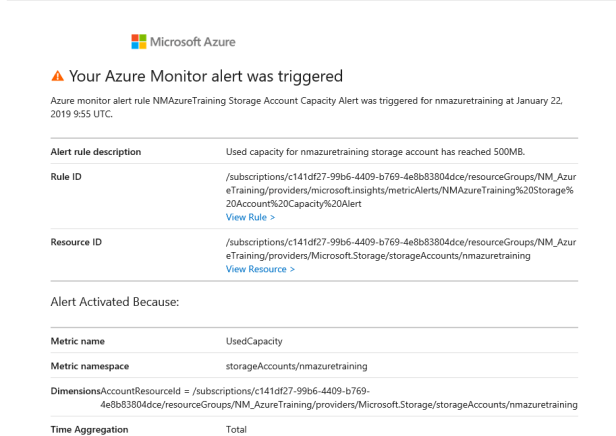Screen dimensions: 616x436
Task: Click the Rule ID metricAlerts path text
Action: pyautogui.click(x=400, y=191)
